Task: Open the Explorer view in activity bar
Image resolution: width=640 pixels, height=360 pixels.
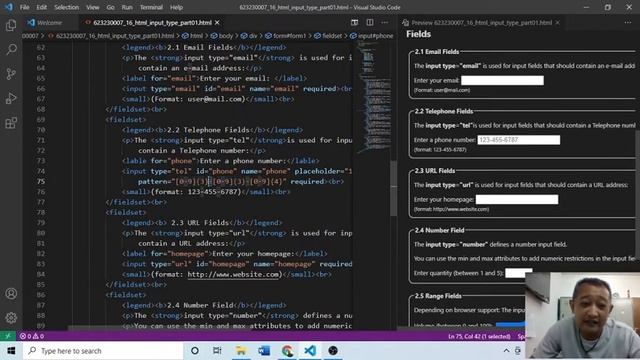Action: coord(11,25)
